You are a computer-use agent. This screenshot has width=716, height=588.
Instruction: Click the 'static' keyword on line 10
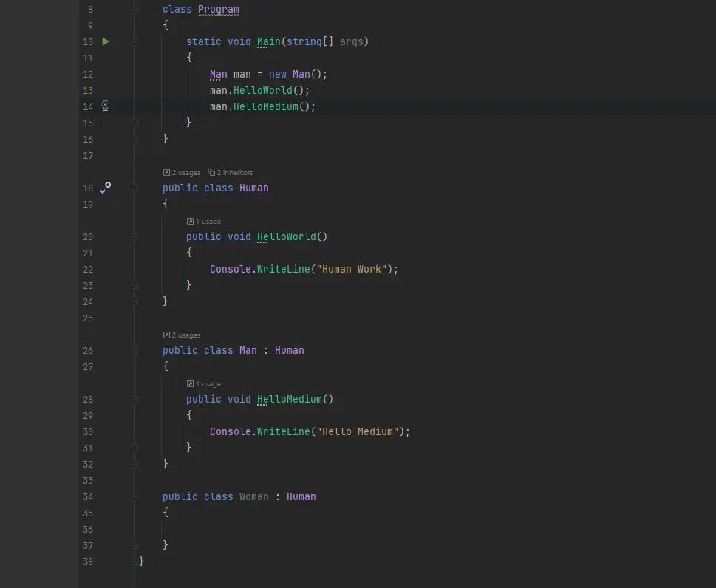click(204, 41)
